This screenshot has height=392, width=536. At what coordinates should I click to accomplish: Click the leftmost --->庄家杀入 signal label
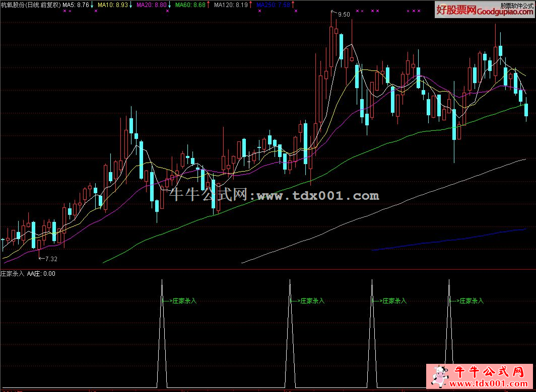click(x=179, y=301)
